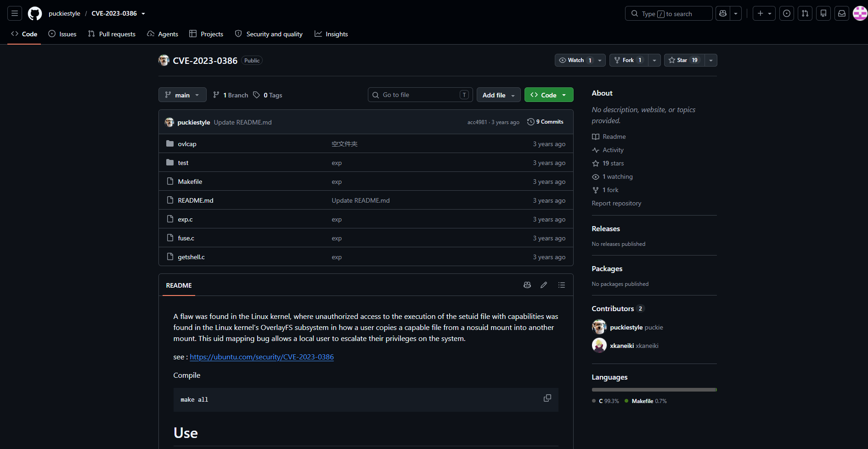Screen dimensions: 868x449
Task: Star this repository
Action: [684, 60]
